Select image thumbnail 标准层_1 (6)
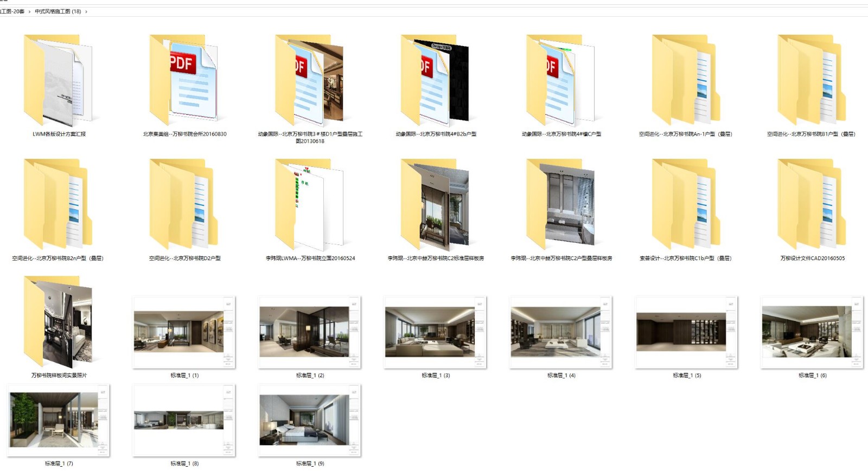Viewport: 868px width, 471px height. 812,332
